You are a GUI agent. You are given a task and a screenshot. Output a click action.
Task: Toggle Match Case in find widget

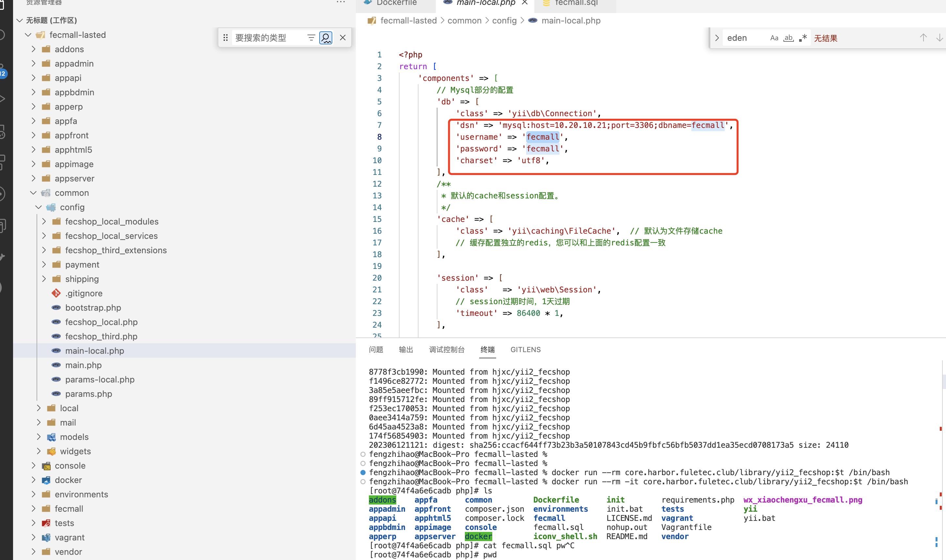774,38
